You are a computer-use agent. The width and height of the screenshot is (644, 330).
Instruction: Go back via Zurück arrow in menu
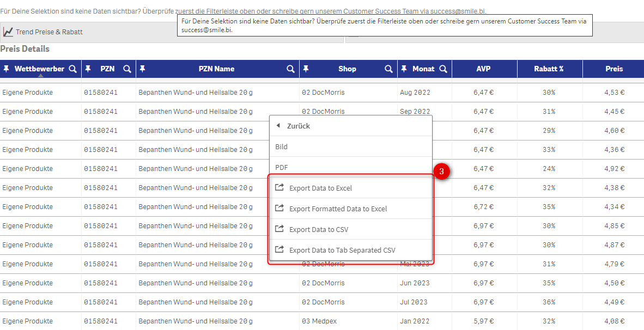[278, 126]
